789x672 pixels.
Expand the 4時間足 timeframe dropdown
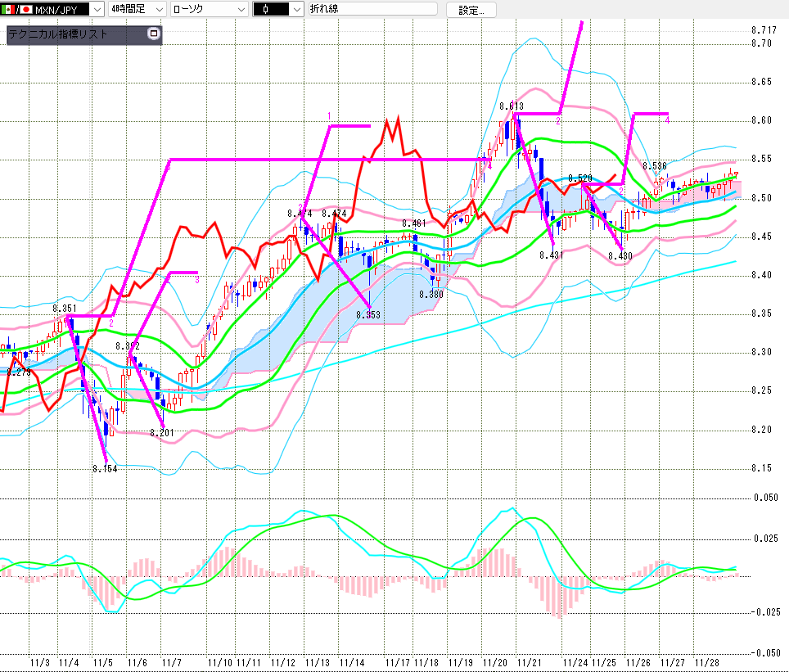[156, 10]
